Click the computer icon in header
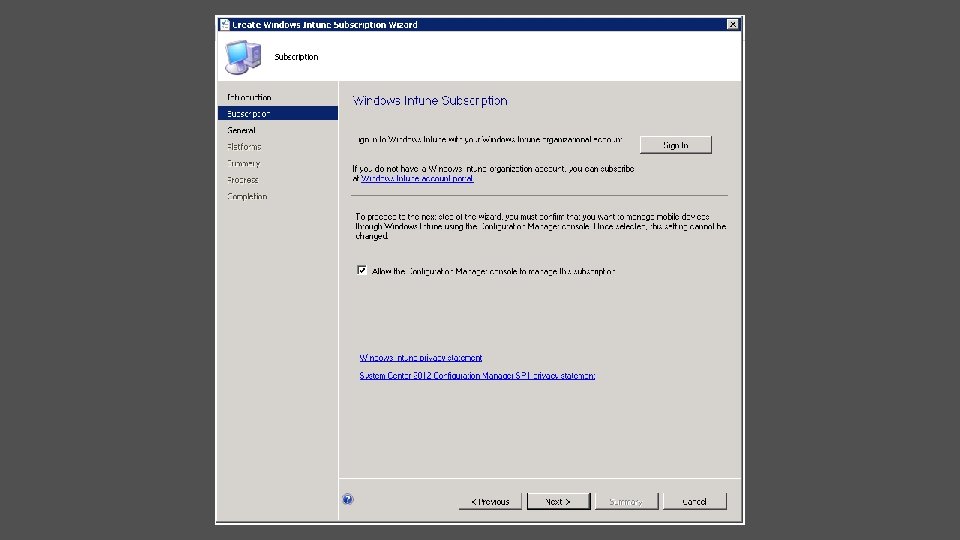This screenshot has height=540, width=960. (243, 57)
